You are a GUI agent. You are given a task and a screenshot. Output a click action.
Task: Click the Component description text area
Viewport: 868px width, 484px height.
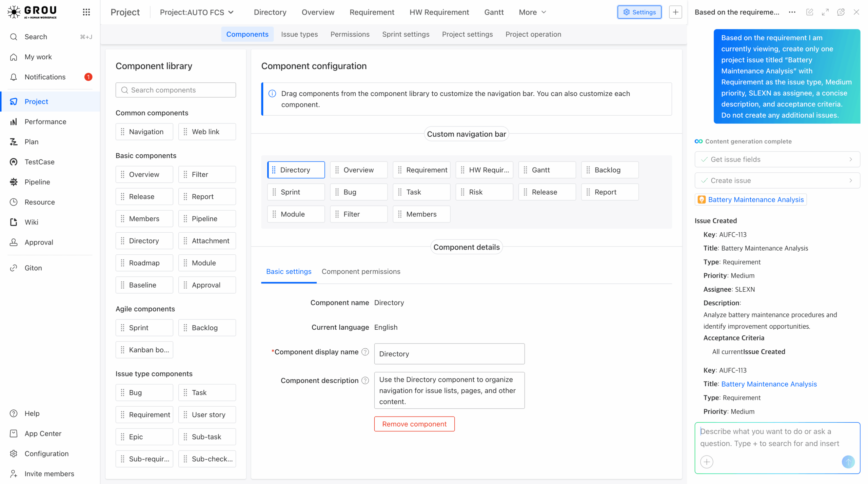449,390
